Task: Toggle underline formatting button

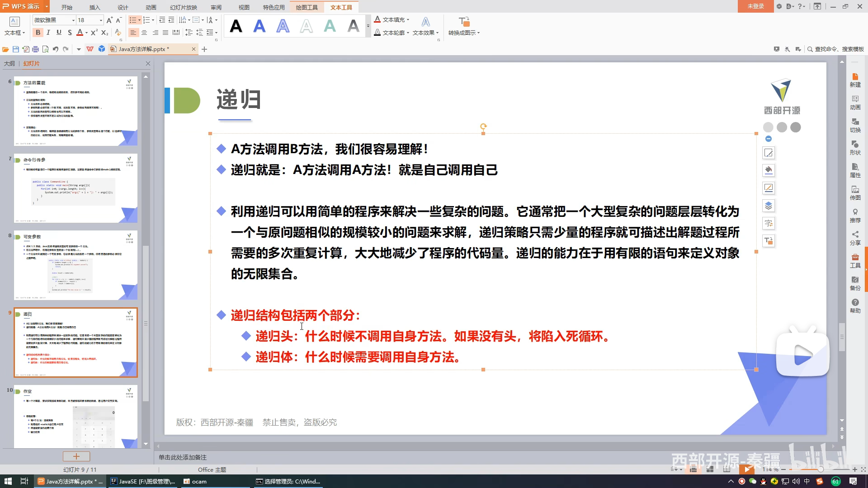Action: [59, 33]
